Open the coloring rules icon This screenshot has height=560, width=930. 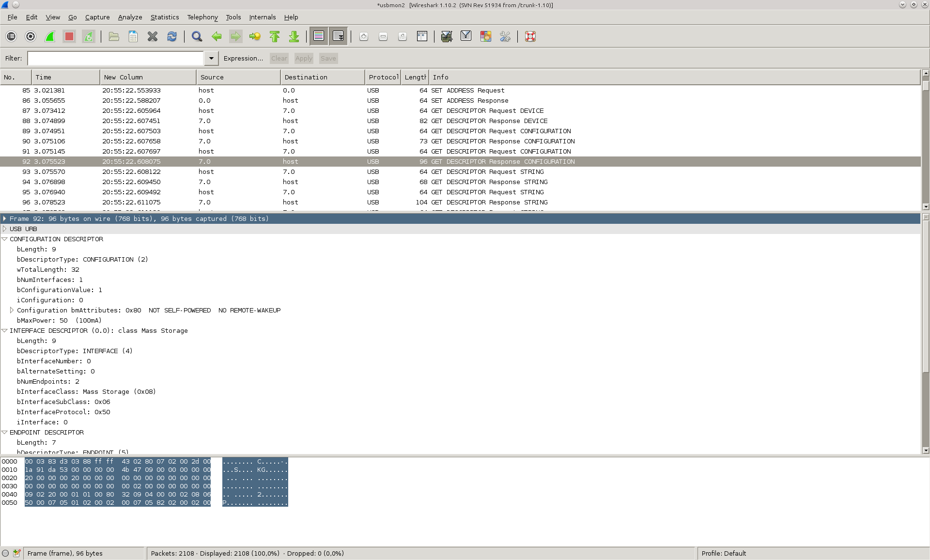pos(485,36)
